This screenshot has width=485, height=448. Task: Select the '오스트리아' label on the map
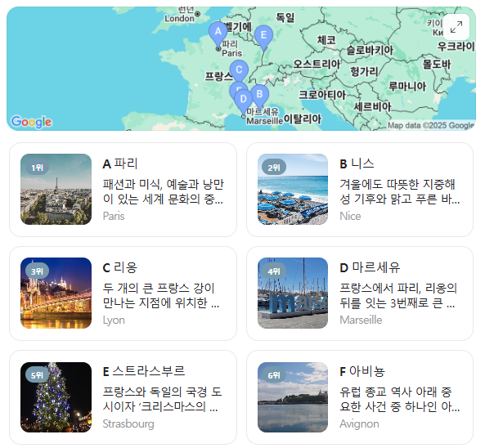(x=317, y=64)
